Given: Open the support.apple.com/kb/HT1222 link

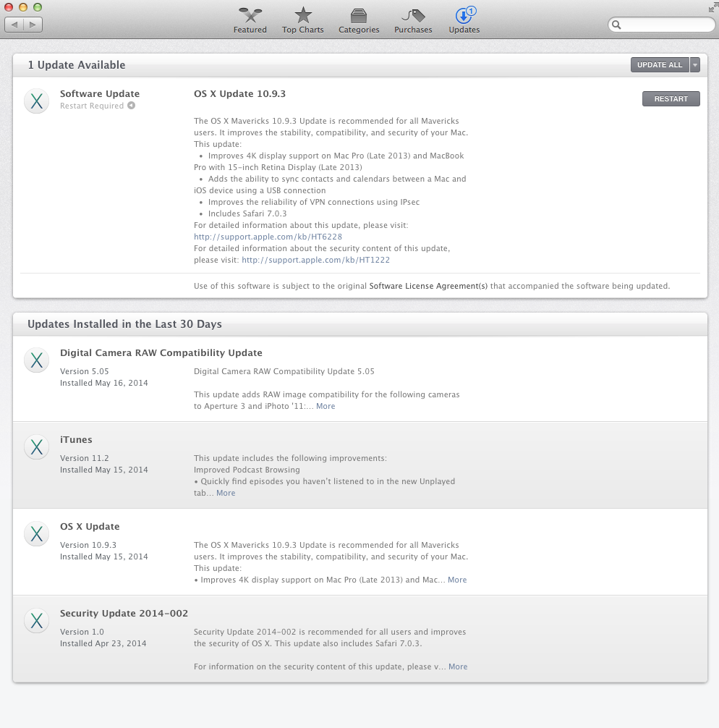Looking at the screenshot, I should click(315, 260).
